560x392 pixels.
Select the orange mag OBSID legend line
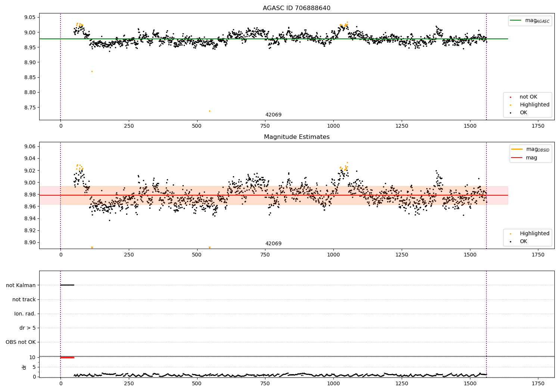pyautogui.click(x=517, y=149)
